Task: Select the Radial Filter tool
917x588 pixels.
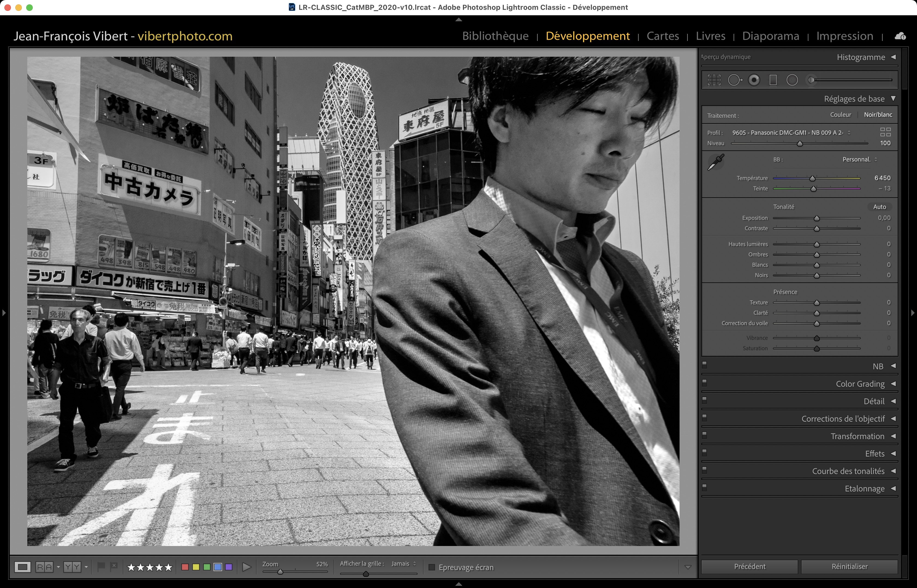Action: point(792,80)
